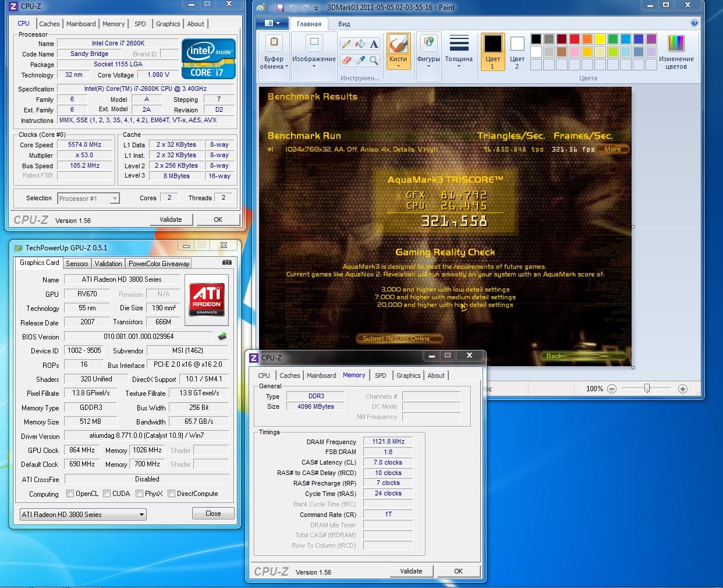This screenshot has height=588, width=723.
Task: Switch to Validation tab in GPU-Z
Action: pos(108,264)
